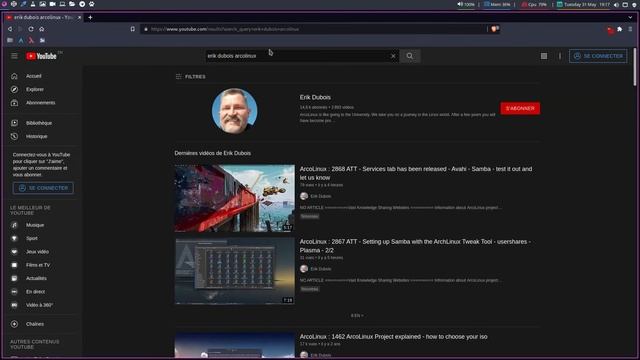
Task: Click the page scrollbar
Action: [635, 67]
